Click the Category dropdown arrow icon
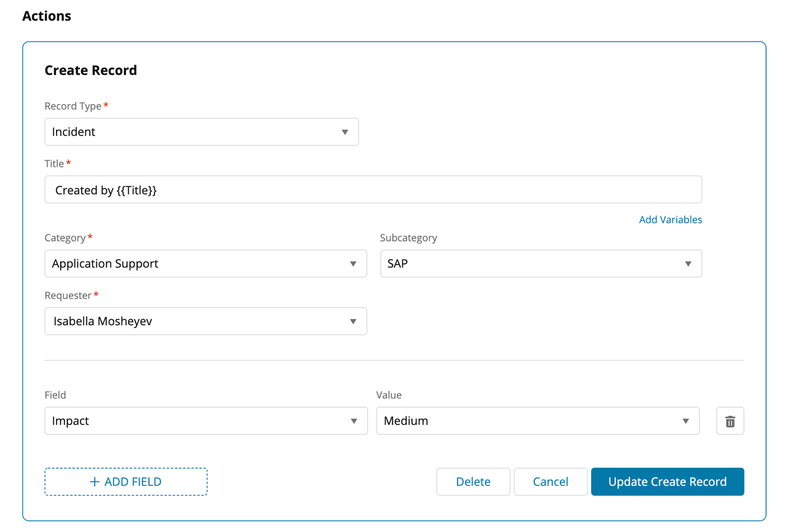Image resolution: width=788 pixels, height=532 pixels. pyautogui.click(x=353, y=265)
